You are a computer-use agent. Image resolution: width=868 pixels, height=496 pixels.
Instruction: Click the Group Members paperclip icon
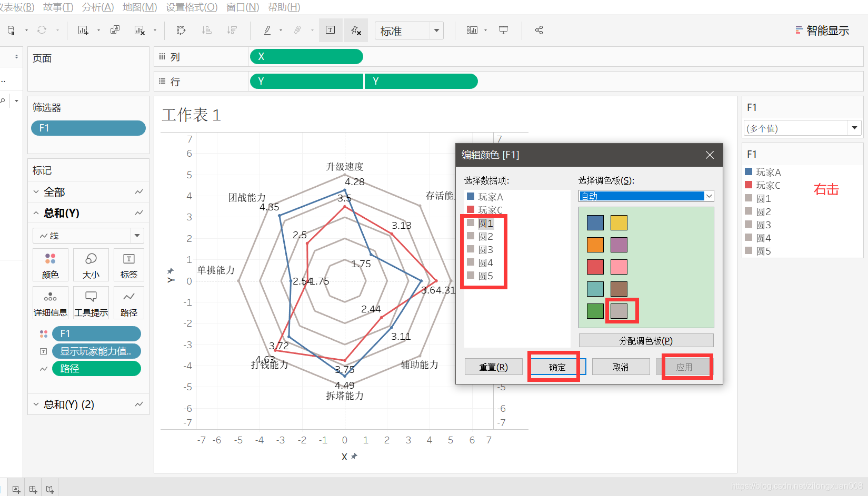point(297,31)
